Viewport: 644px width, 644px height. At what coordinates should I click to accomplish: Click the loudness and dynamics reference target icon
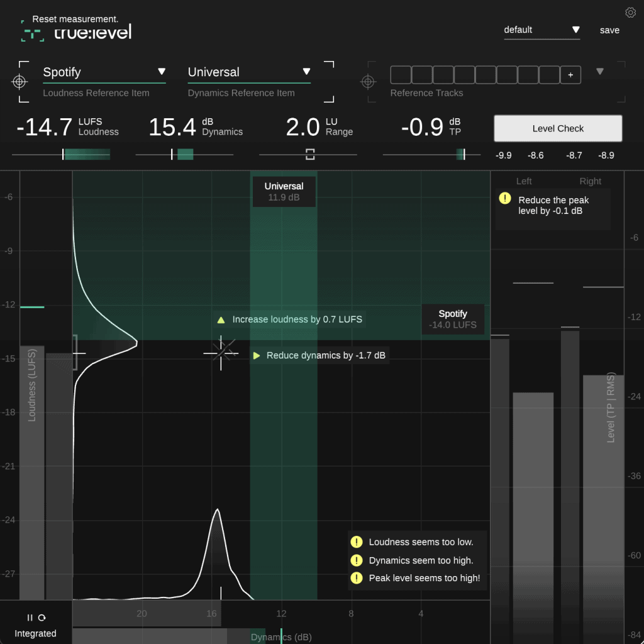tap(19, 81)
